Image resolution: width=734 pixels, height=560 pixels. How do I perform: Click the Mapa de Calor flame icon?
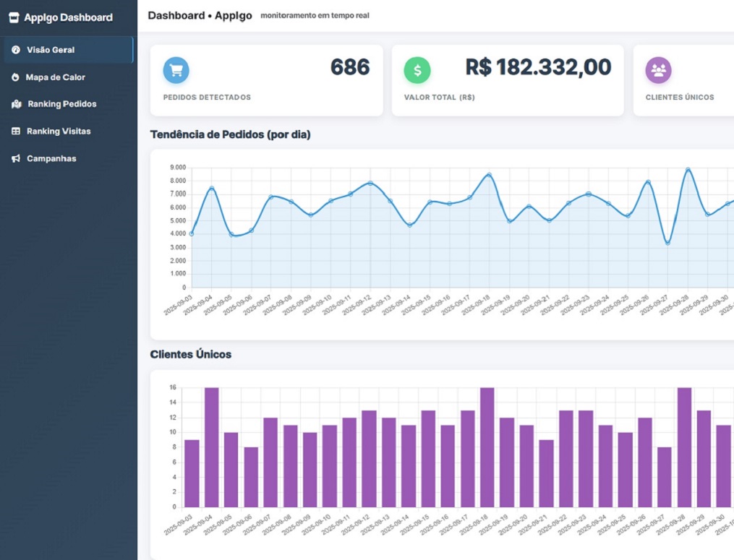point(16,77)
